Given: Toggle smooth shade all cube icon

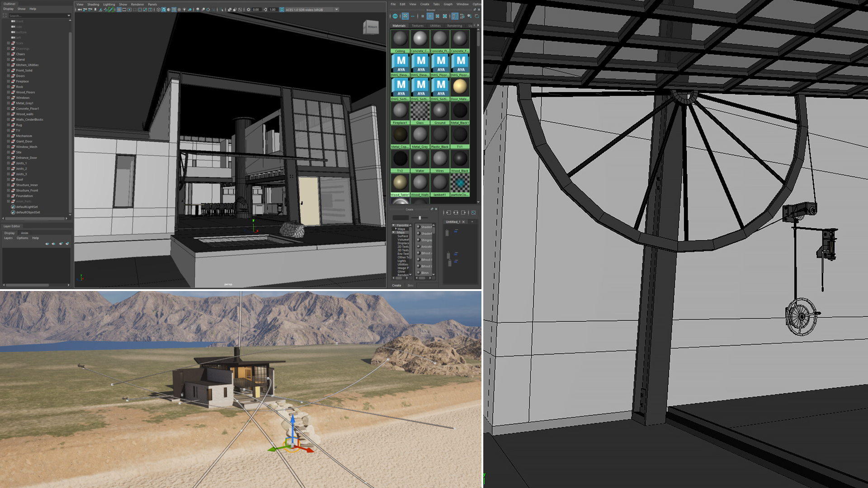Looking at the screenshot, I should pyautogui.click(x=164, y=9).
